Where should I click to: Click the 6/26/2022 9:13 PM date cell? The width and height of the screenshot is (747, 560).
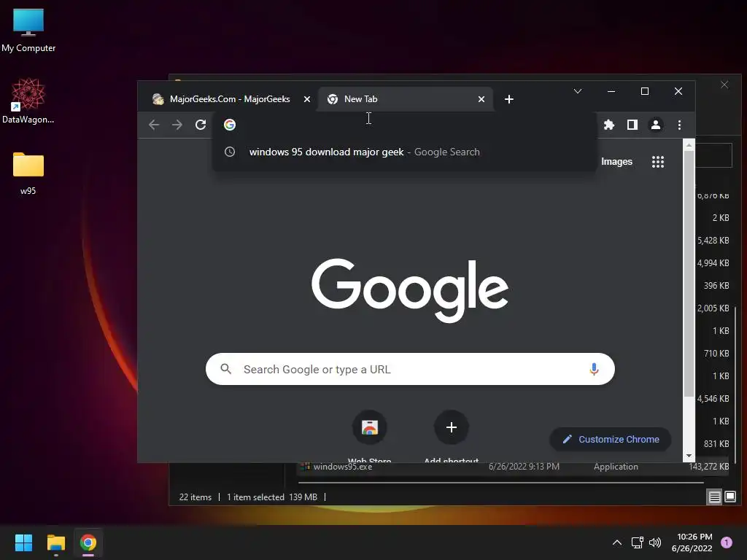click(x=524, y=467)
